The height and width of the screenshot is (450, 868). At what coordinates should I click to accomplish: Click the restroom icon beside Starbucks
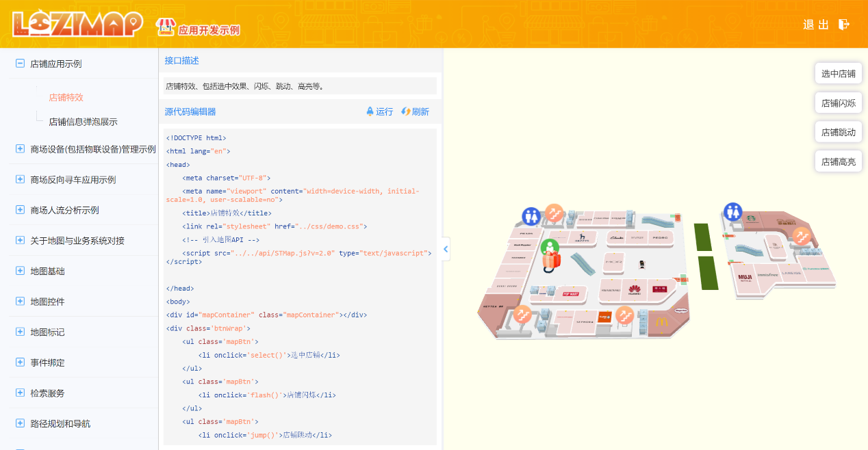733,211
